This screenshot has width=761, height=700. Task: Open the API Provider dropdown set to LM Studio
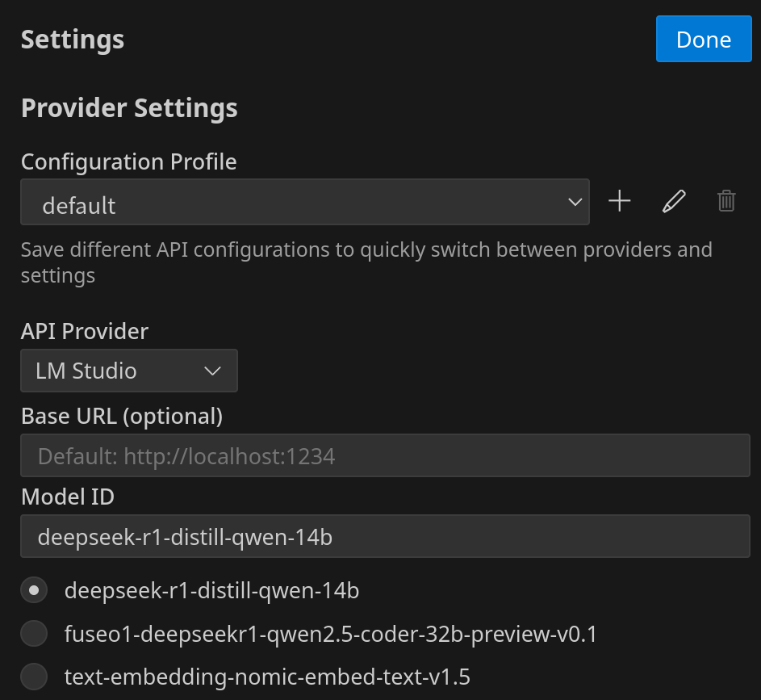tap(129, 371)
